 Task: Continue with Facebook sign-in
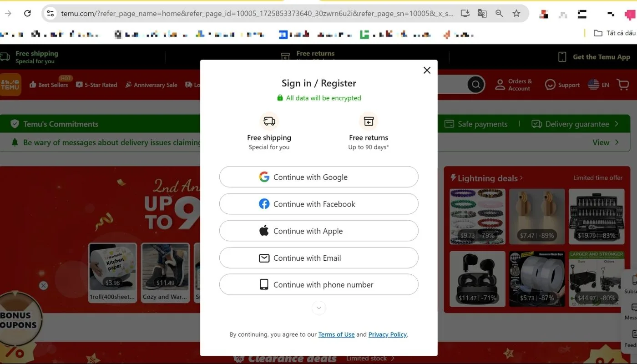coord(318,204)
